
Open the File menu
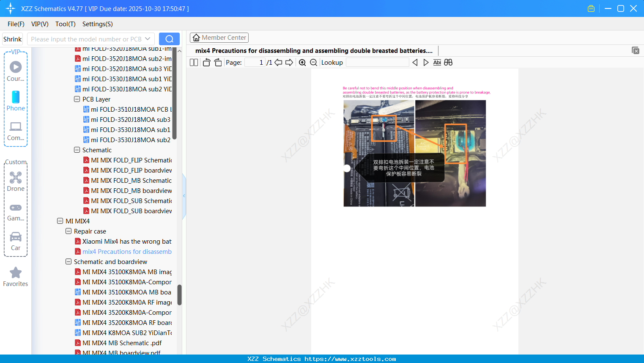(x=16, y=24)
